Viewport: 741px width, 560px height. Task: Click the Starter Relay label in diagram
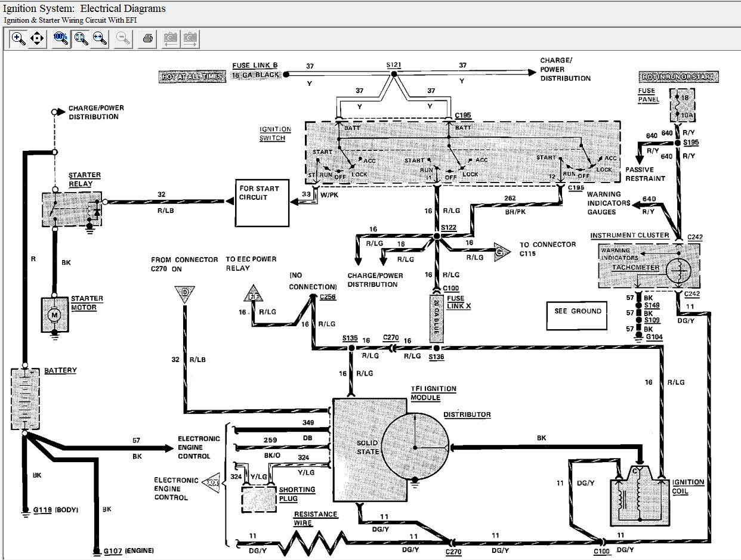pyautogui.click(x=84, y=180)
